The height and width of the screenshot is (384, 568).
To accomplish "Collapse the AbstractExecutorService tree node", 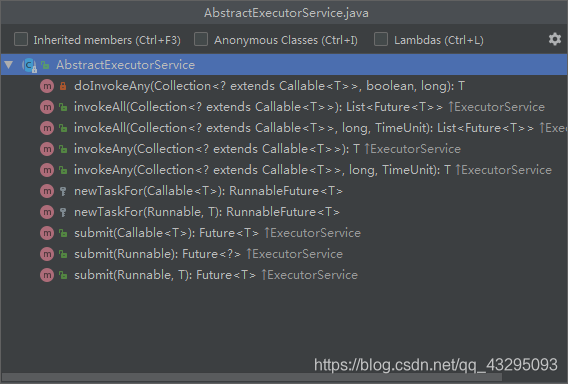I will [x=9, y=65].
